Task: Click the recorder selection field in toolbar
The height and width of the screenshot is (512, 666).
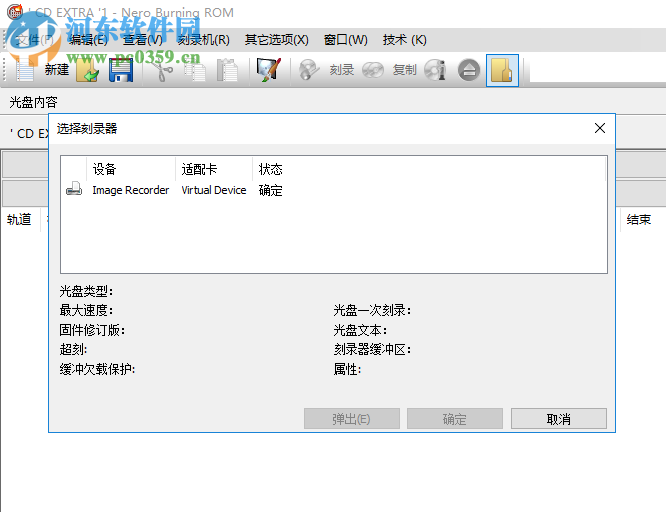Action: 598,70
